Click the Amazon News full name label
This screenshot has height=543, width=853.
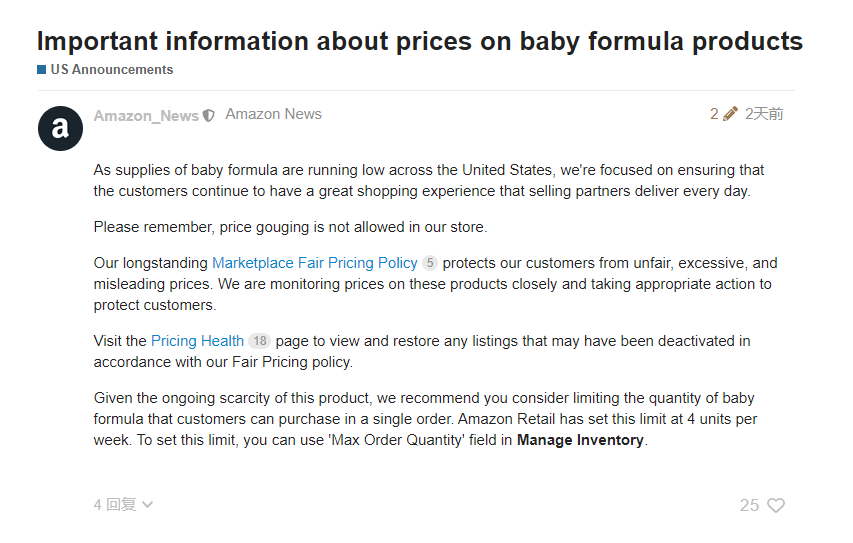pyautogui.click(x=273, y=114)
